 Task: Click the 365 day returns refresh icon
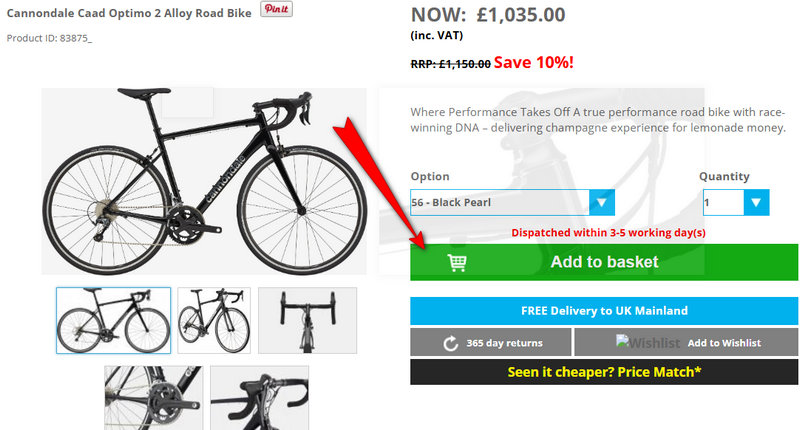(451, 343)
